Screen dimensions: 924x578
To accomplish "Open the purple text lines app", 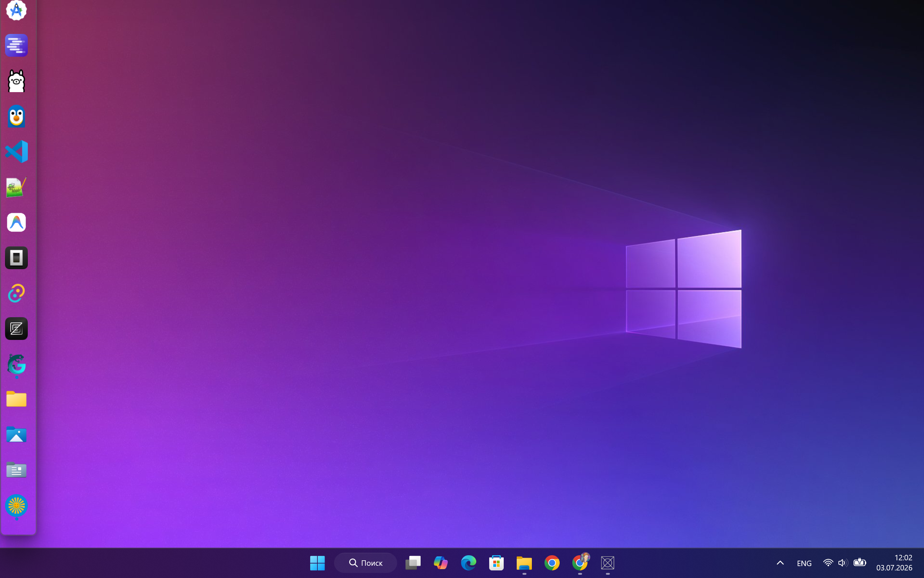I will pyautogui.click(x=16, y=45).
